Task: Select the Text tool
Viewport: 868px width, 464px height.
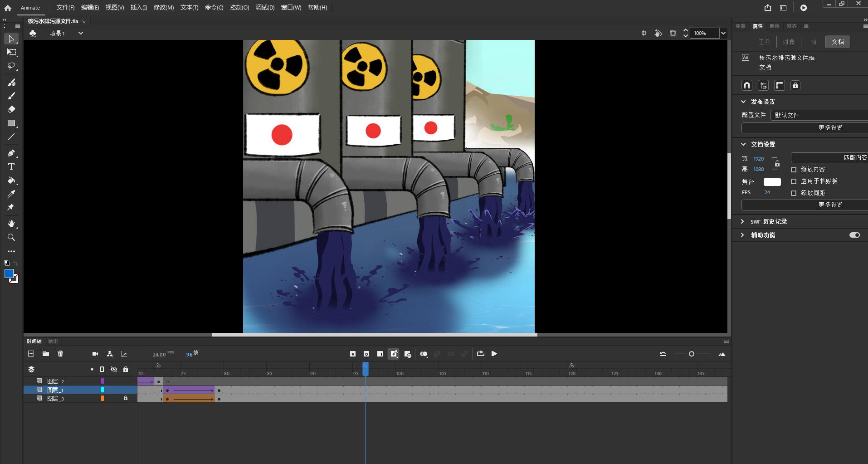Action: click(x=11, y=166)
